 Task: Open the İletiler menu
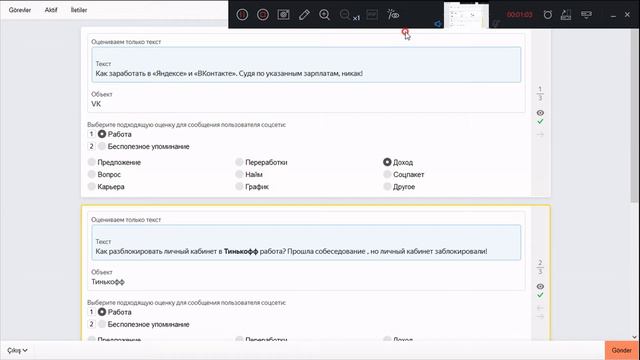(x=79, y=10)
